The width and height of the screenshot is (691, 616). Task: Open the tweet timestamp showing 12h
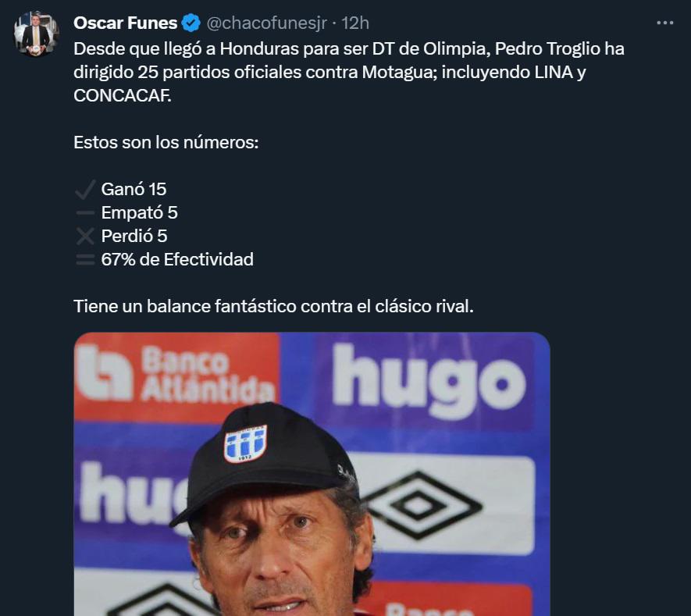pyautogui.click(x=354, y=23)
